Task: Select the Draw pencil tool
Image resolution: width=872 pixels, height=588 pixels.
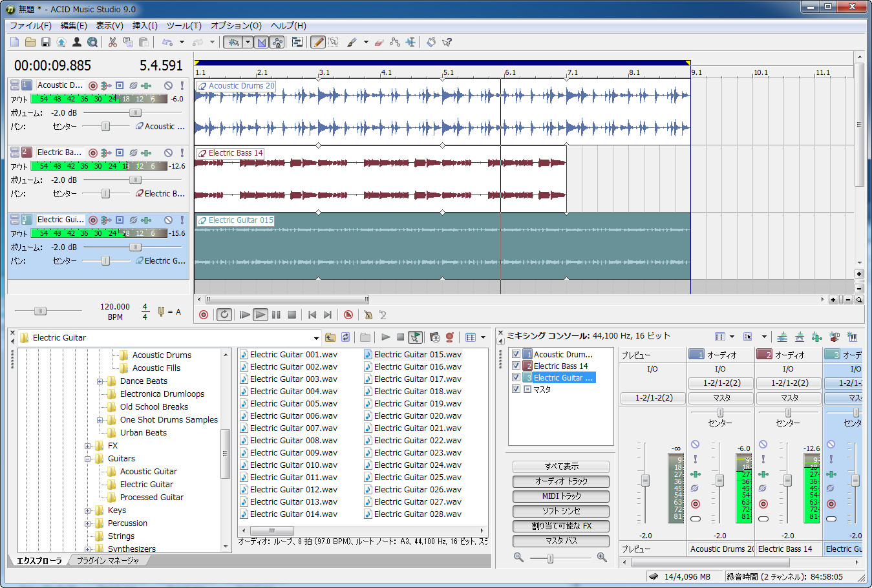Action: click(x=317, y=42)
